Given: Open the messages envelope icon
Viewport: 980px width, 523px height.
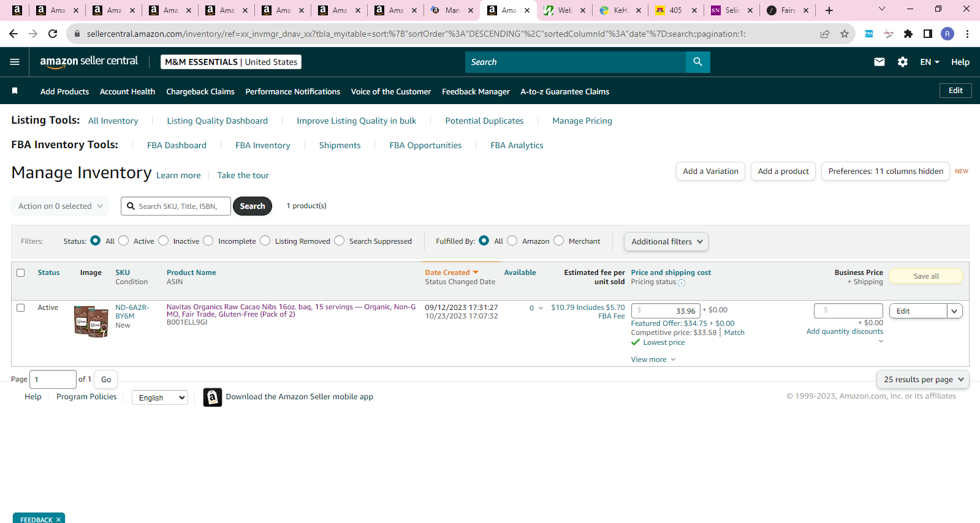Looking at the screenshot, I should tap(879, 62).
